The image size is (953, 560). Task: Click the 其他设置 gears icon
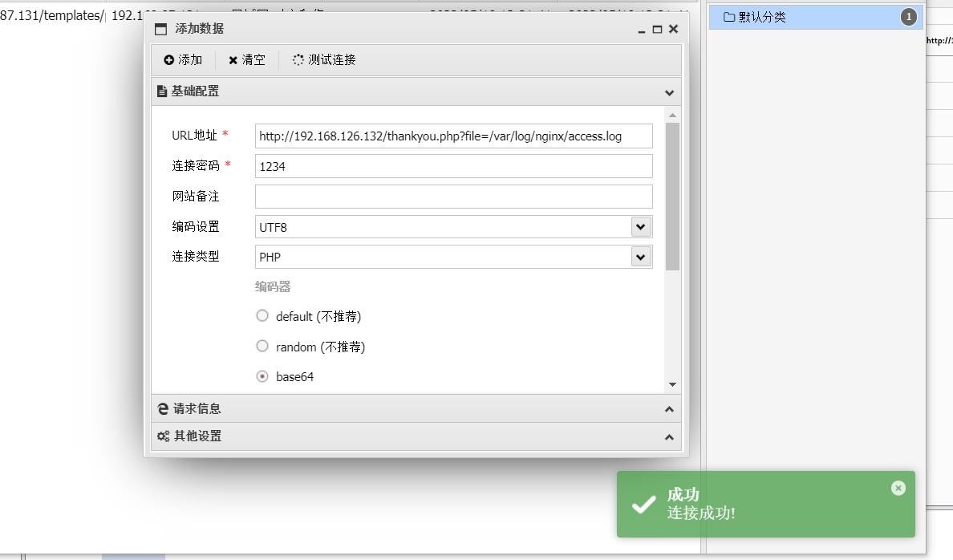[163, 436]
